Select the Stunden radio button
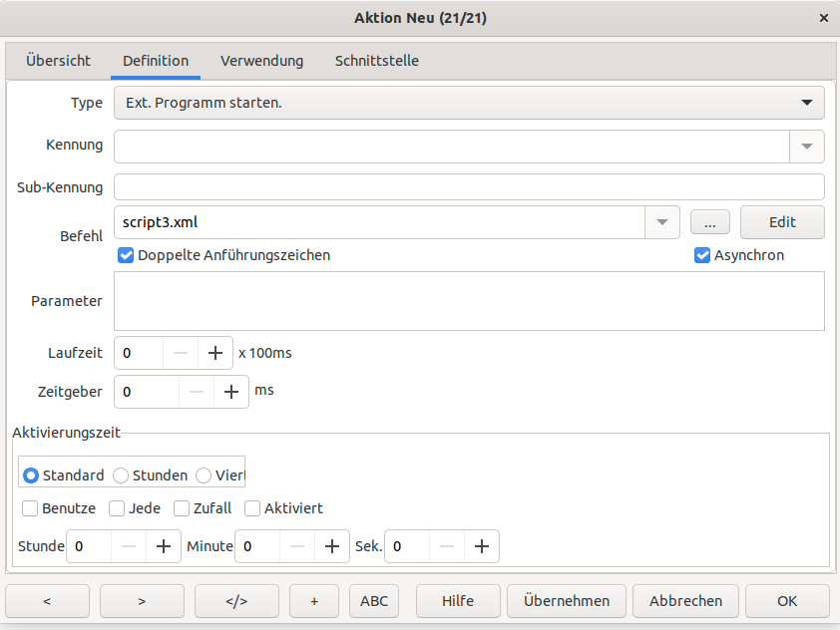 click(121, 475)
